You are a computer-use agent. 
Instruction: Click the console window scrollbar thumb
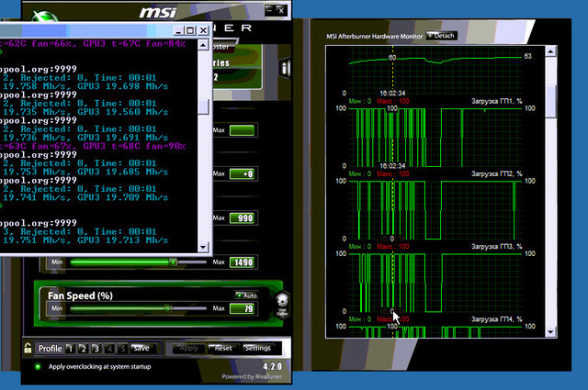(x=203, y=106)
